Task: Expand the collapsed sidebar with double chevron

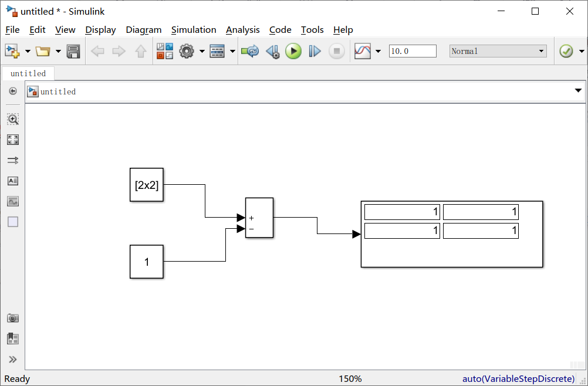Action: pos(12,358)
